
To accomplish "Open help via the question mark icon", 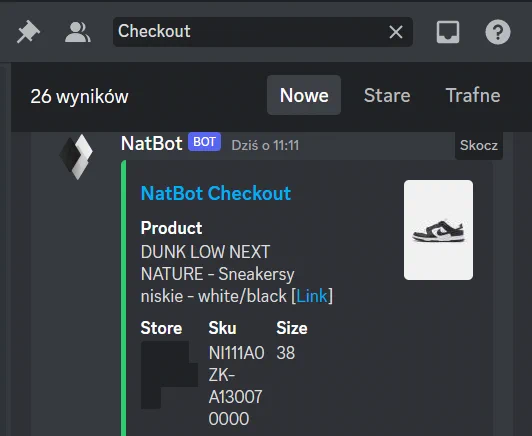I will (498, 32).
